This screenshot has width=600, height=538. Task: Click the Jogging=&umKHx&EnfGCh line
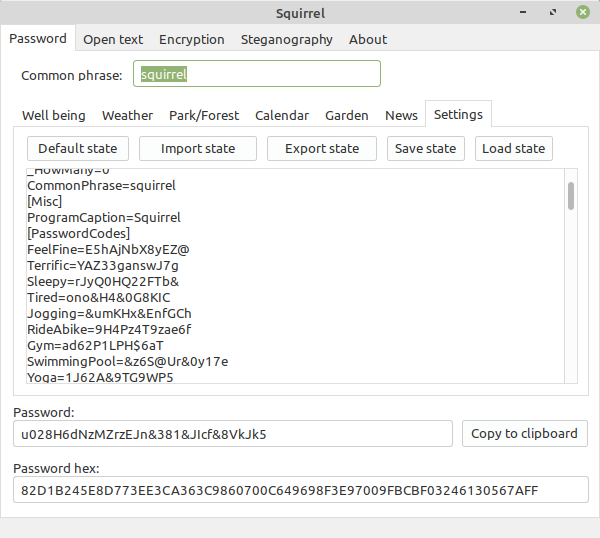(x=109, y=314)
